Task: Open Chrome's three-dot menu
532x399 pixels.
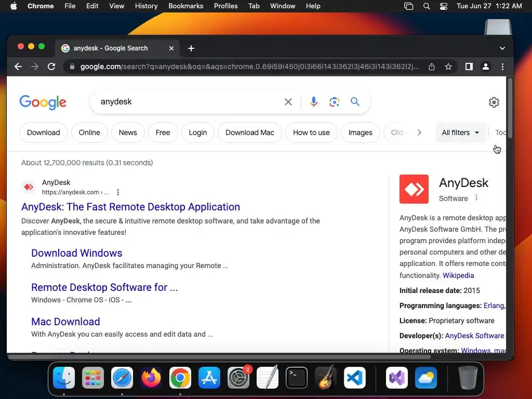Action: coord(502,66)
